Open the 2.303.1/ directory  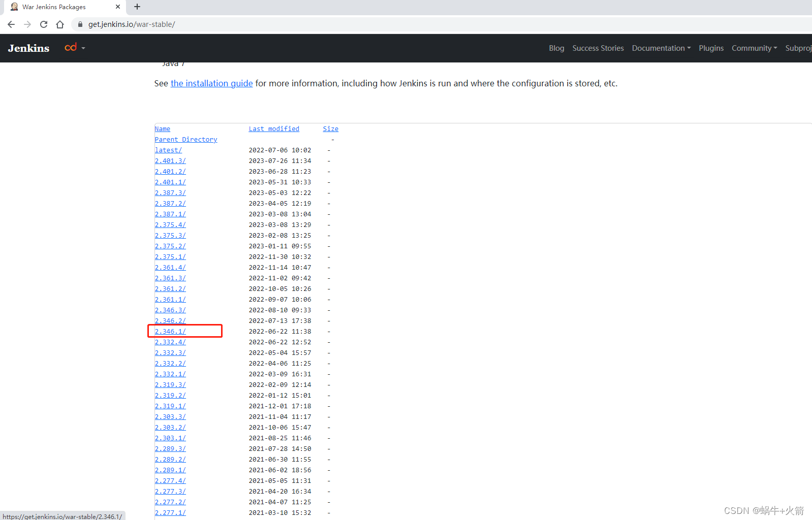point(170,438)
